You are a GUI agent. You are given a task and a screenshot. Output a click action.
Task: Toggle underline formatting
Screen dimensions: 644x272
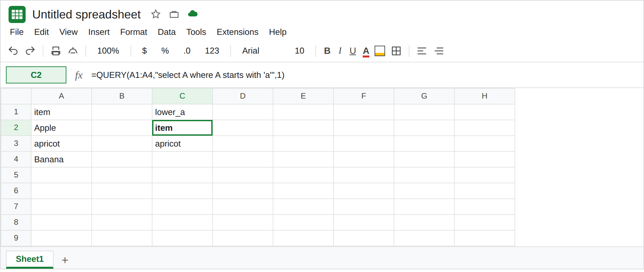353,51
